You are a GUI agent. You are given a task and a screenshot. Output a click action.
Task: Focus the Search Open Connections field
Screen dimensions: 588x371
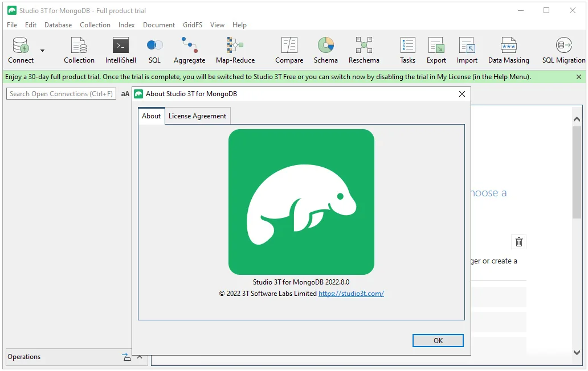[x=61, y=94]
